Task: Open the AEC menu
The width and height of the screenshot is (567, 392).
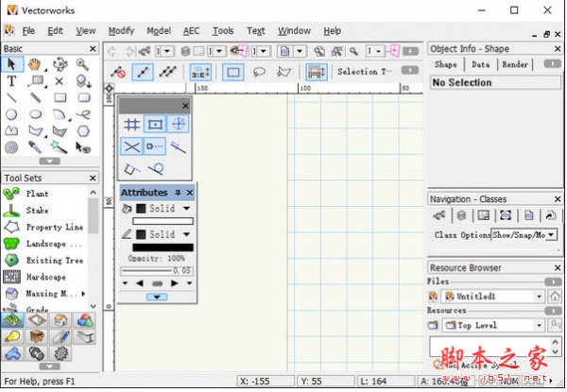Action: 191,31
